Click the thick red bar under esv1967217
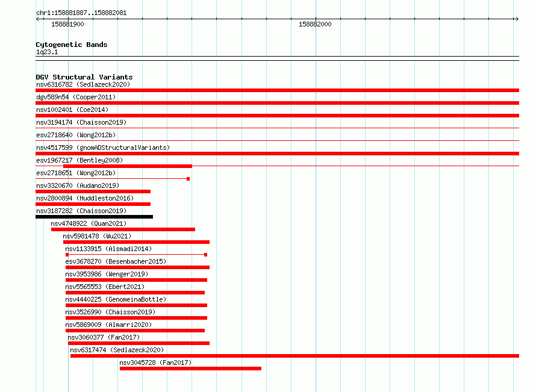The image size is (536, 392). tap(128, 166)
